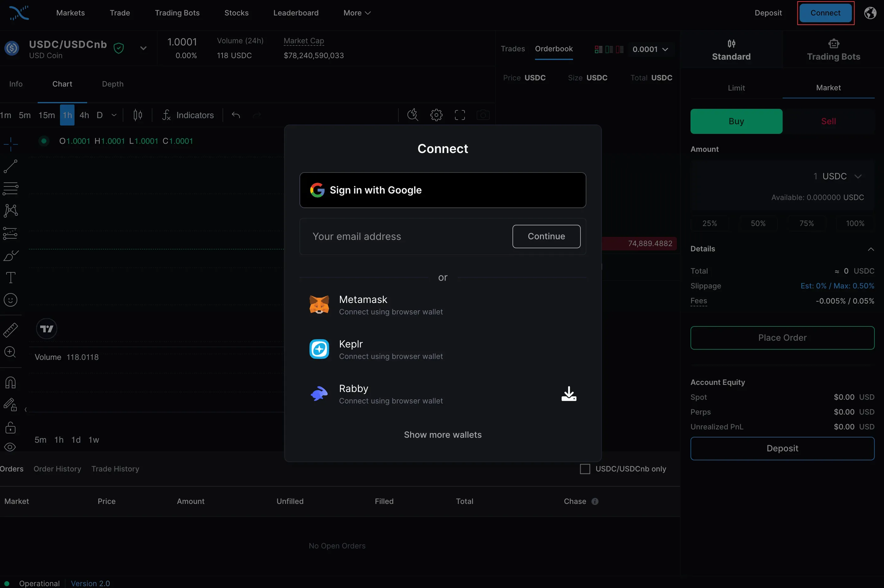Image resolution: width=884 pixels, height=588 pixels.
Task: Open the language globe icon
Action: coord(870,13)
